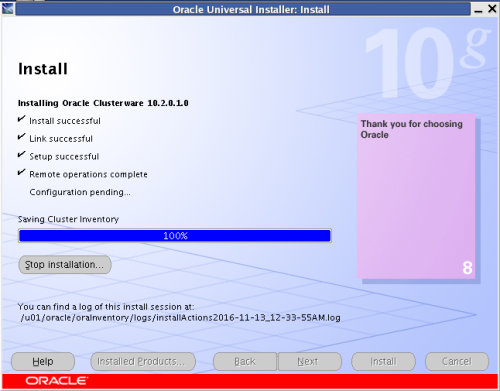Click the window menu icon in title bar

point(7,8)
